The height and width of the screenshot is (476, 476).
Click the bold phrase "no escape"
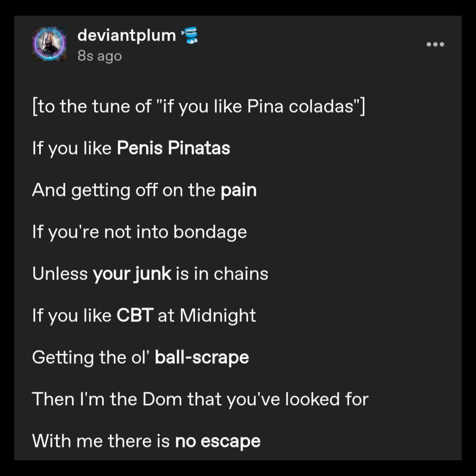tap(218, 441)
